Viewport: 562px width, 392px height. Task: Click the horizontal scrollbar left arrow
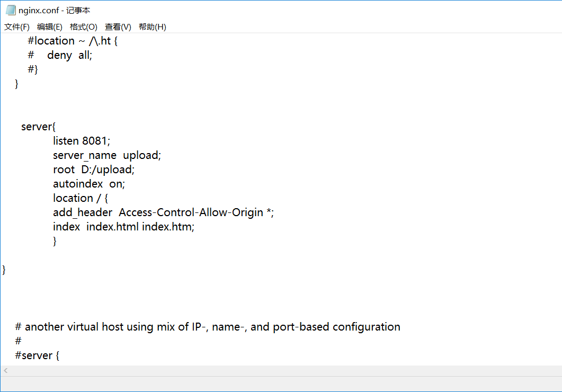click(x=6, y=371)
